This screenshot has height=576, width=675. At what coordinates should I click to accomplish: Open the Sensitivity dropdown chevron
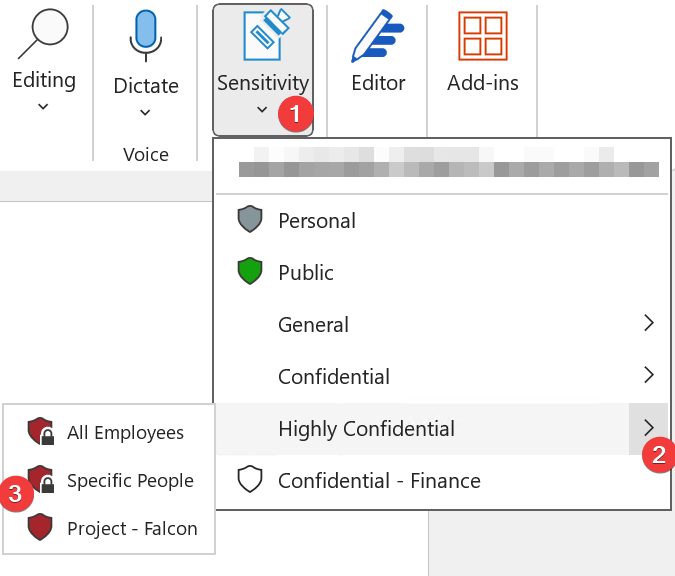coord(262,110)
